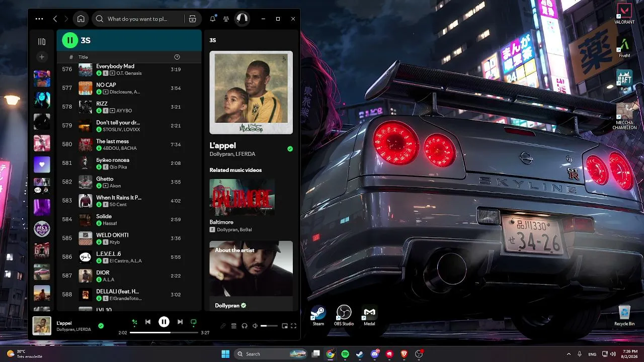Image resolution: width=644 pixels, height=362 pixels.
Task: Open artist link Hassa1
Action: tap(110, 223)
